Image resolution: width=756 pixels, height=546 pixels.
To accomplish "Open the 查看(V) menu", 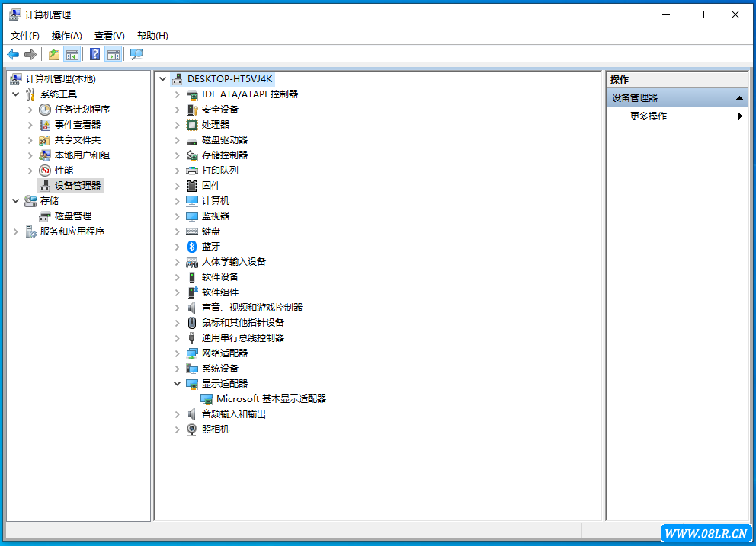I will (x=110, y=36).
